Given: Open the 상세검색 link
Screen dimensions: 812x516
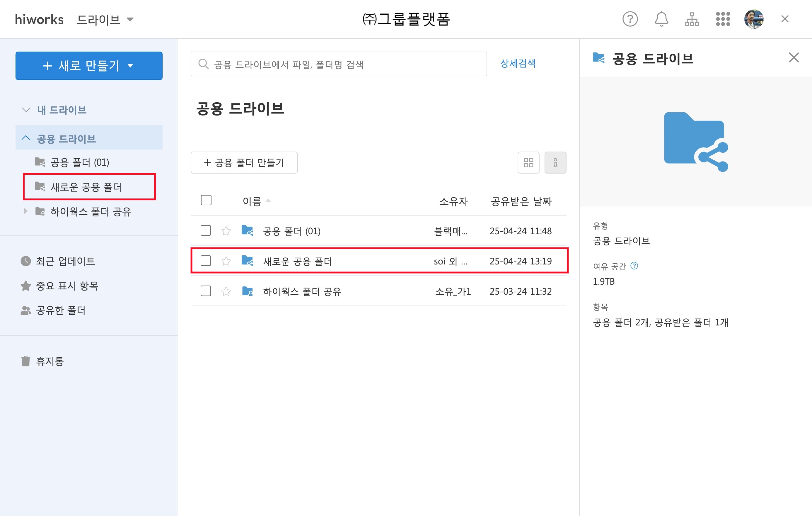Looking at the screenshot, I should (518, 63).
